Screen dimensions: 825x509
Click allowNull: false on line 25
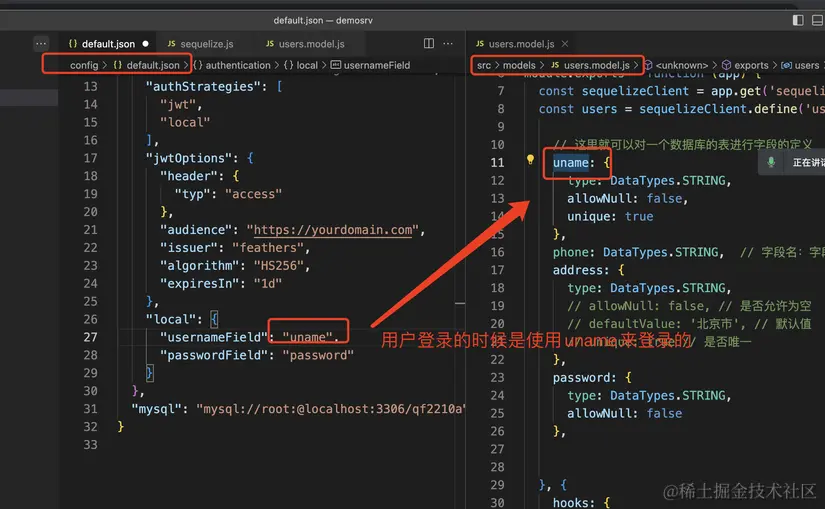pos(624,413)
